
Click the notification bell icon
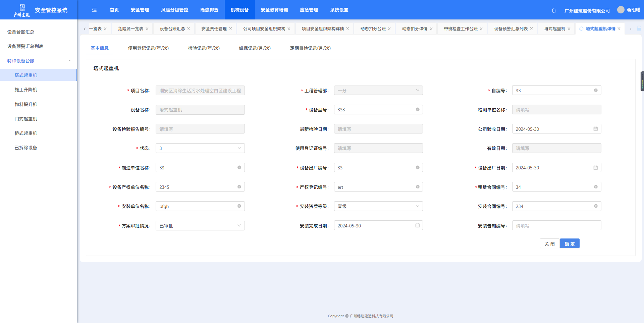pos(554,10)
